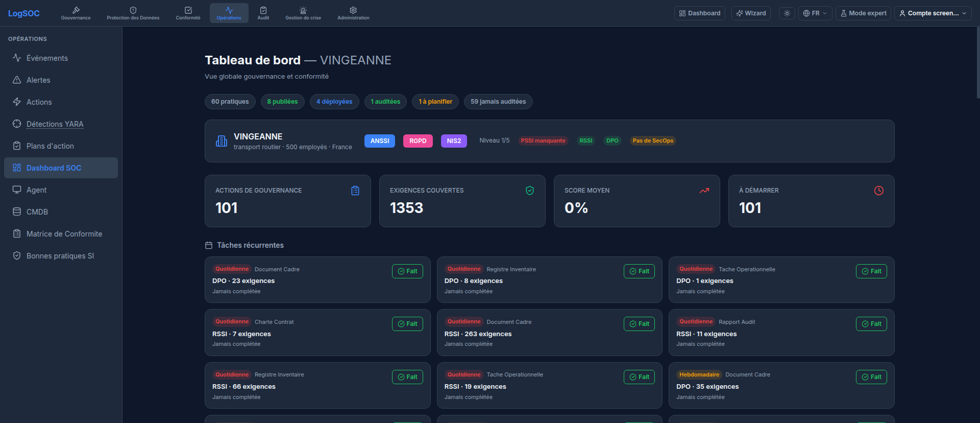Open the Dashboard button in header
Screen dimensions: 980x423
(700, 13)
